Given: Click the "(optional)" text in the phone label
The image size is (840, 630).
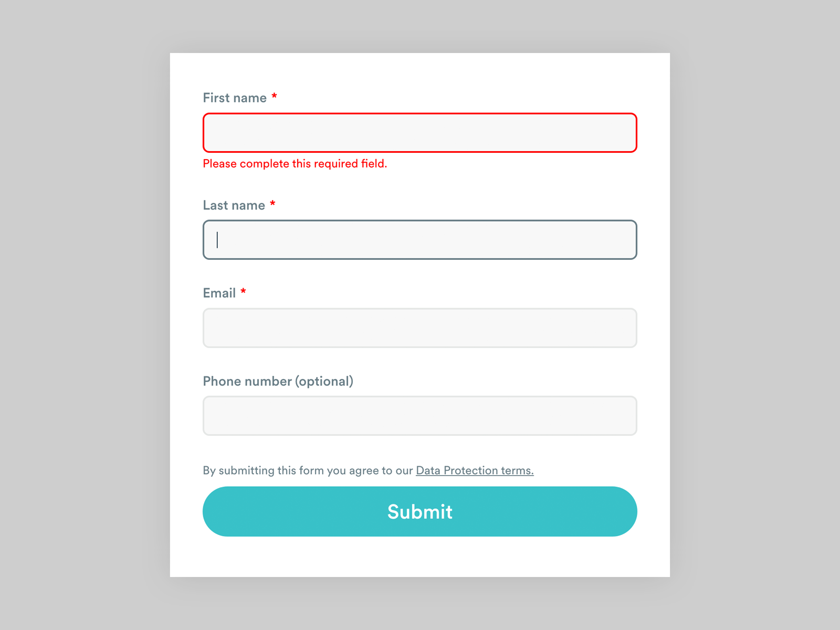Looking at the screenshot, I should (x=324, y=381).
